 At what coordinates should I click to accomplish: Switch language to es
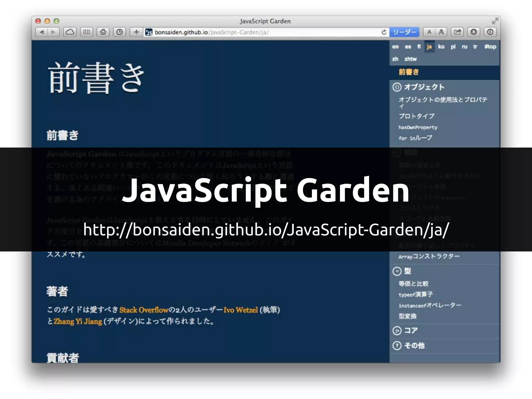(408, 47)
